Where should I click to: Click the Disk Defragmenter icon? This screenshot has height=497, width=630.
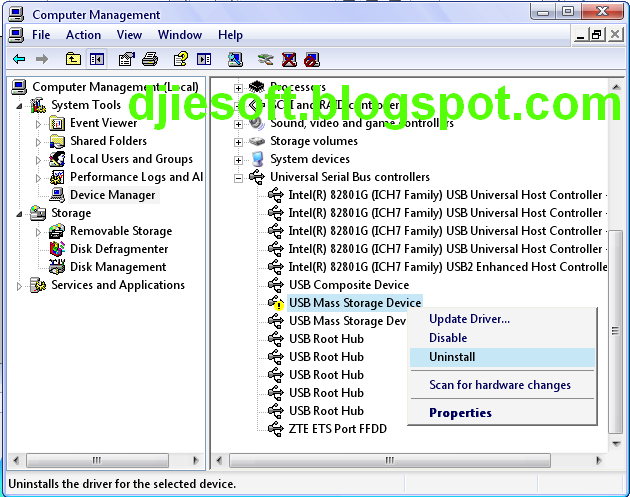click(x=57, y=249)
